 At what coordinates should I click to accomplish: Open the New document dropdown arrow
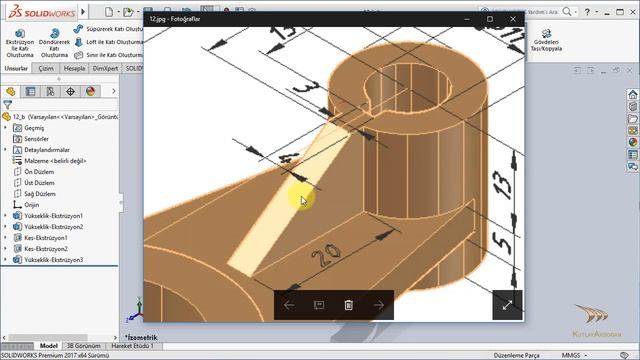coord(118,12)
